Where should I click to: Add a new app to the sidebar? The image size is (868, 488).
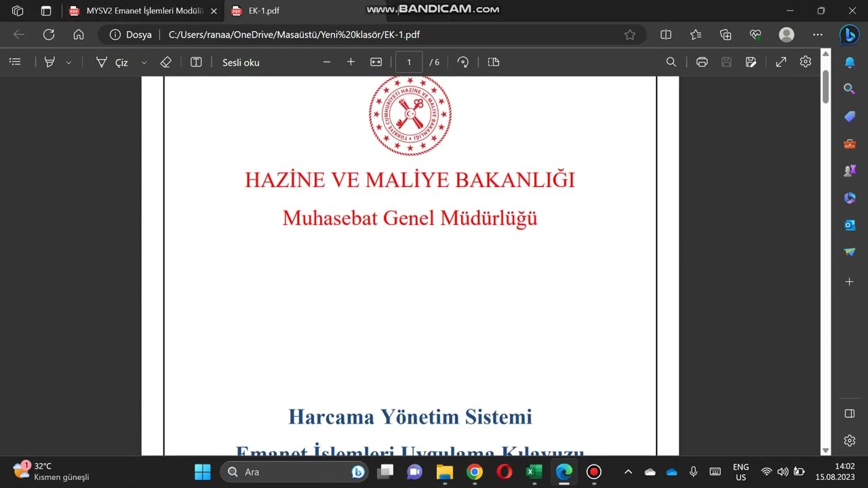point(850,281)
